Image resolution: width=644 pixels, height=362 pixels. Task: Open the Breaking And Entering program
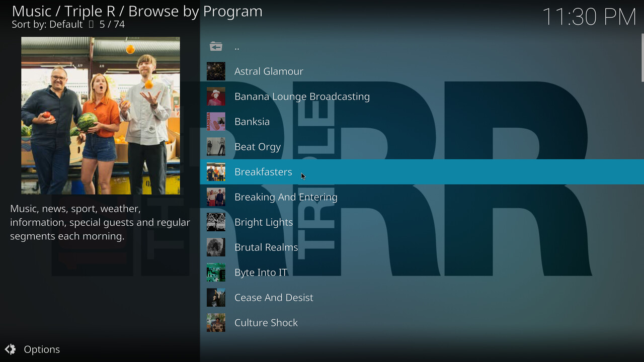286,197
